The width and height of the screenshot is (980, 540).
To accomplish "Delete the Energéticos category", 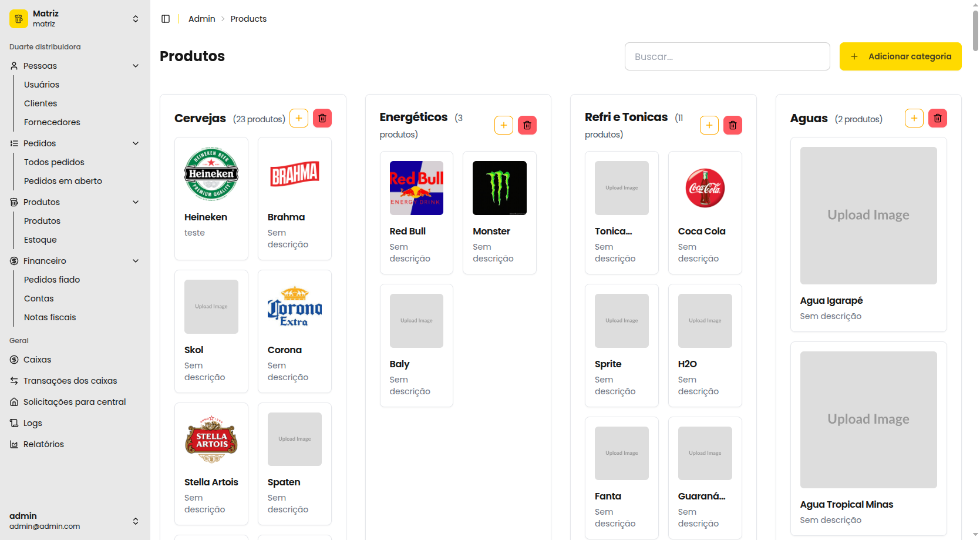I will tap(527, 125).
